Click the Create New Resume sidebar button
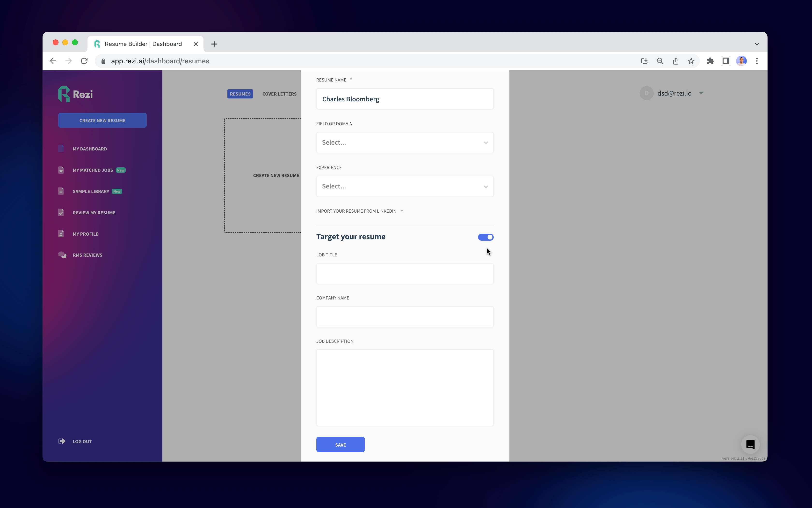The image size is (812, 508). coord(102,120)
